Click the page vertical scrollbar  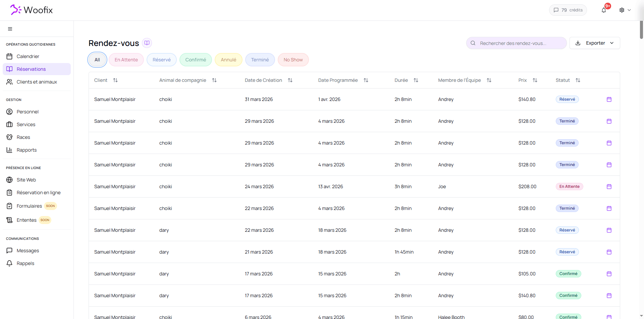click(641, 30)
